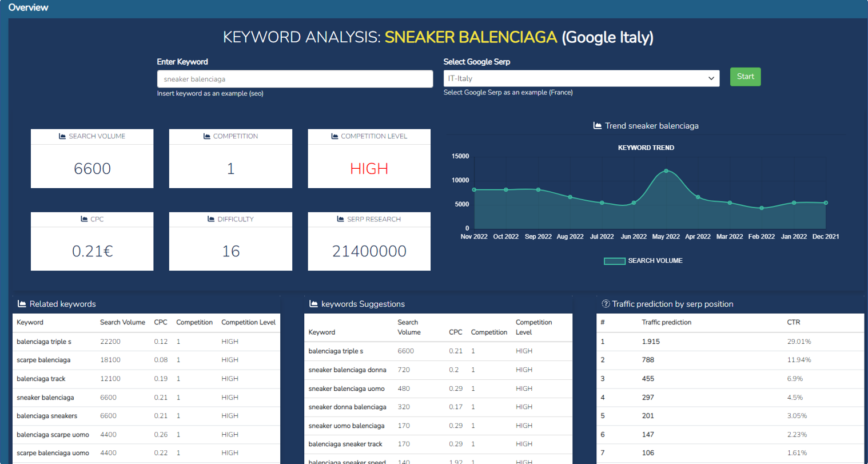Click the Overview header title

pyautogui.click(x=28, y=7)
